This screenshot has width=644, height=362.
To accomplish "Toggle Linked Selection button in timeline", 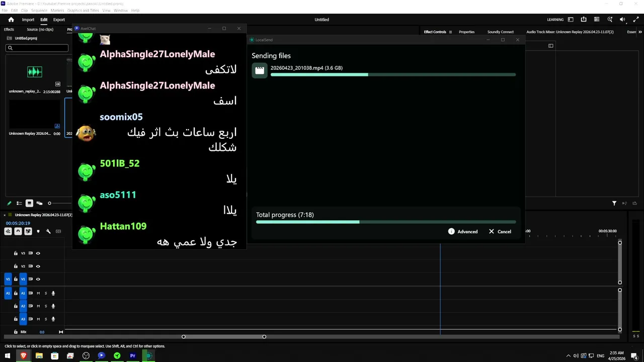I will pos(28,231).
